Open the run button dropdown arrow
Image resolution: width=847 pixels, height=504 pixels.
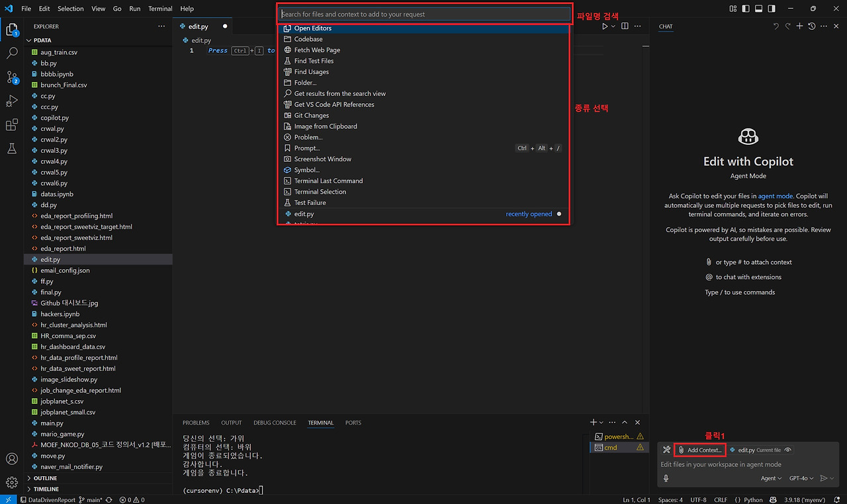[613, 26]
